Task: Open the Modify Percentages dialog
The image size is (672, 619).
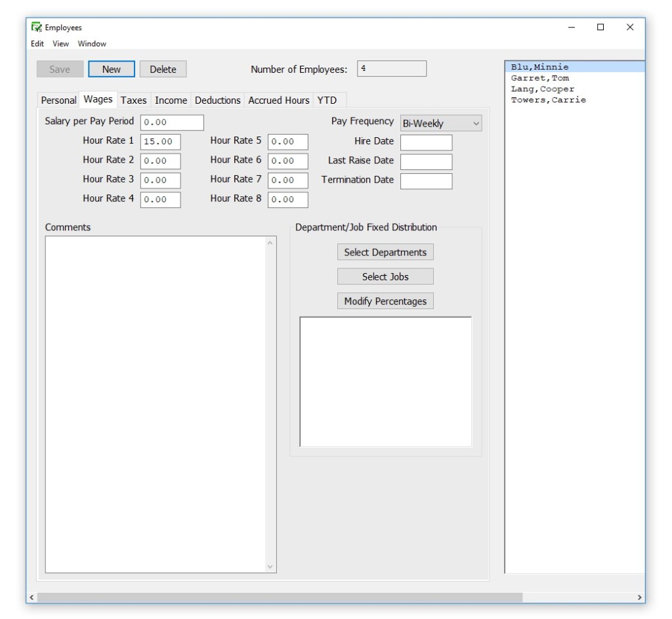Action: (385, 300)
